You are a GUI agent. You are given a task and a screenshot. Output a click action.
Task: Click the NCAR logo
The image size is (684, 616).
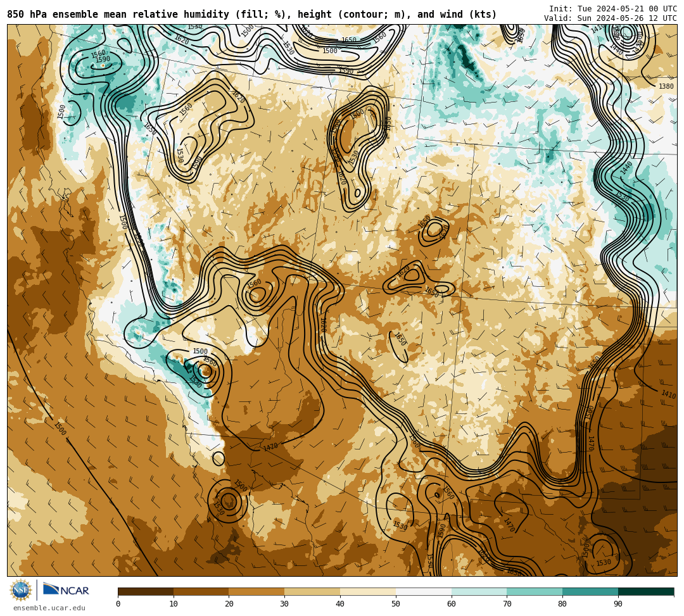tap(66, 590)
